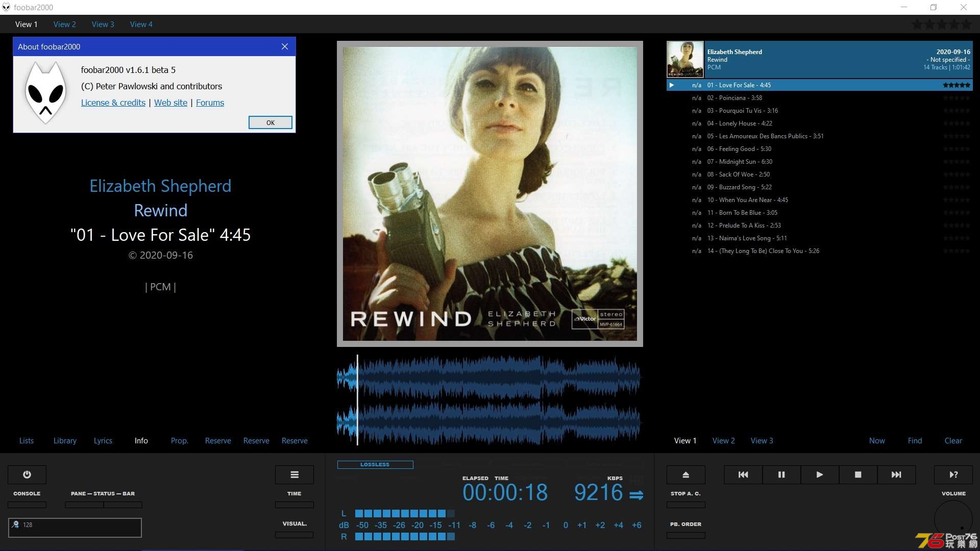The height and width of the screenshot is (551, 980).
Task: Select track 03 - Pourquoi Tu Vis
Action: click(820, 111)
